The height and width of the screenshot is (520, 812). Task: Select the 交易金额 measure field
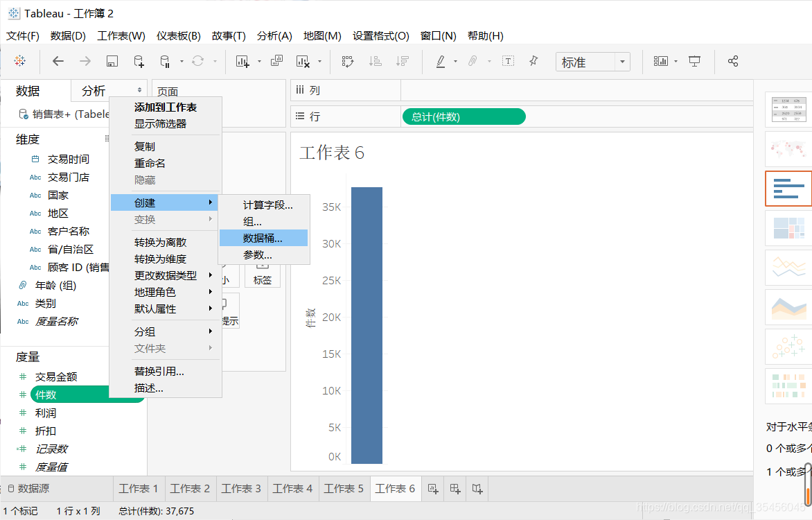[56, 377]
